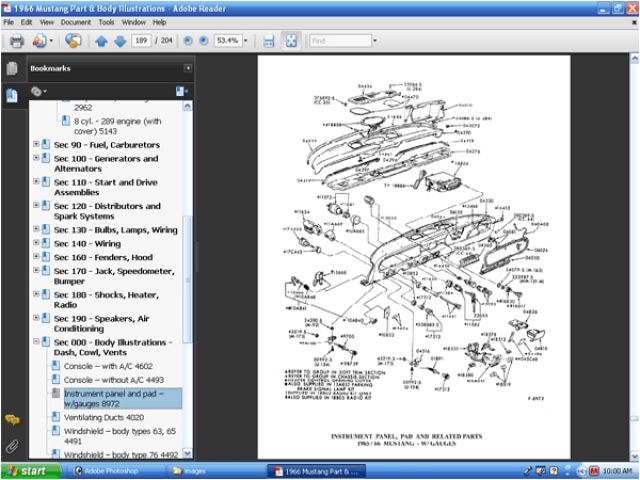Click the Windows Start button
The image size is (640, 480).
[28, 470]
